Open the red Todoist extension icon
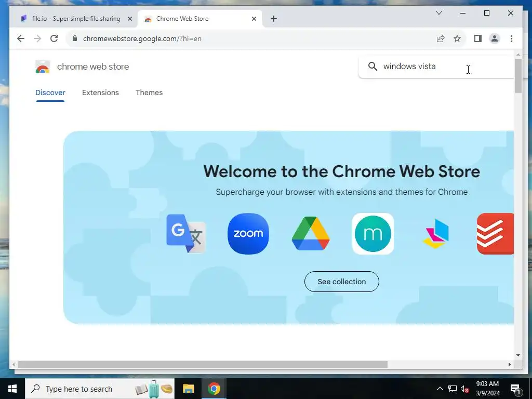 (x=495, y=234)
